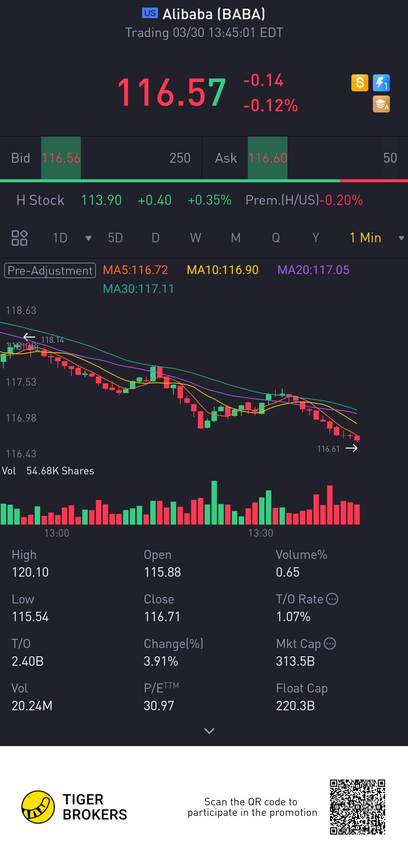The height and width of the screenshot is (868, 408).
Task: Select the 1 Min chart tab
Action: tap(365, 238)
